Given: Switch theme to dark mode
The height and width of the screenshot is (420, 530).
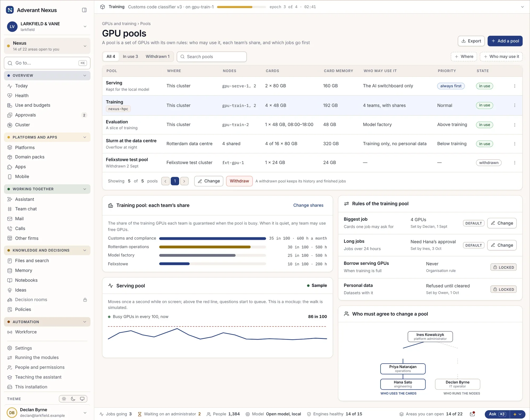Looking at the screenshot, I should click(x=73, y=399).
